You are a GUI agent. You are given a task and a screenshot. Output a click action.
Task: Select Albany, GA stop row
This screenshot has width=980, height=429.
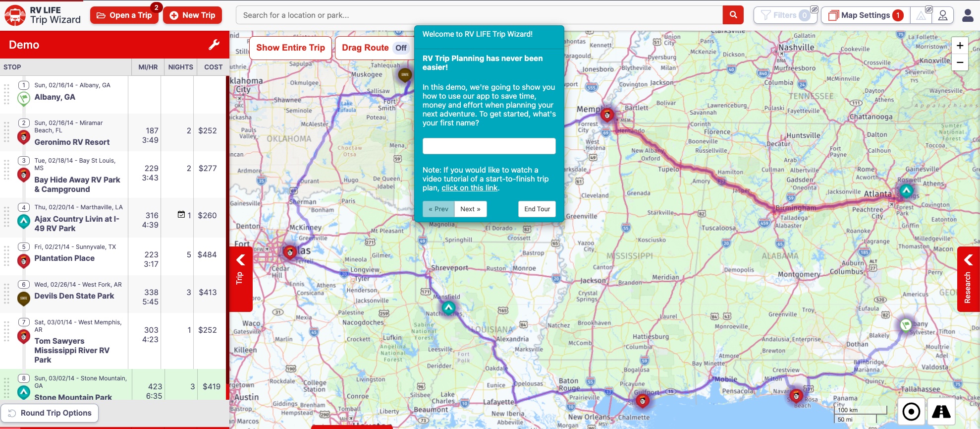(x=113, y=94)
